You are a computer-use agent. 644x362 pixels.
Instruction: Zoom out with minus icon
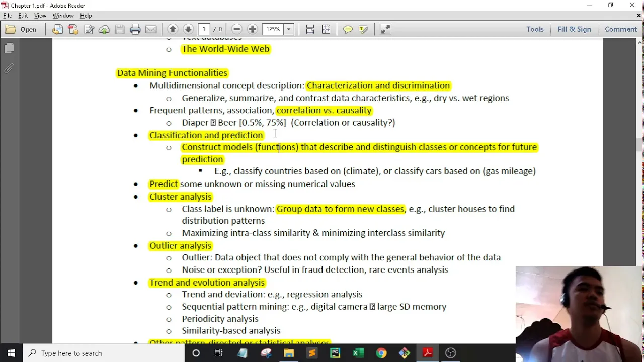[237, 29]
